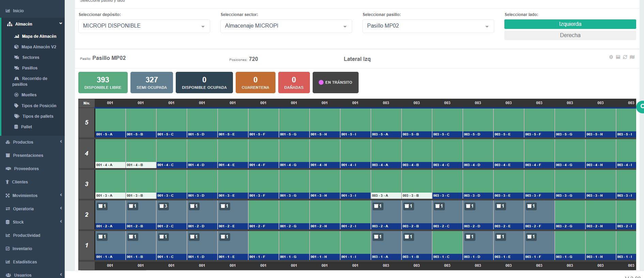The height and width of the screenshot is (278, 644).
Task: Select the Derecha side option
Action: (x=570, y=35)
